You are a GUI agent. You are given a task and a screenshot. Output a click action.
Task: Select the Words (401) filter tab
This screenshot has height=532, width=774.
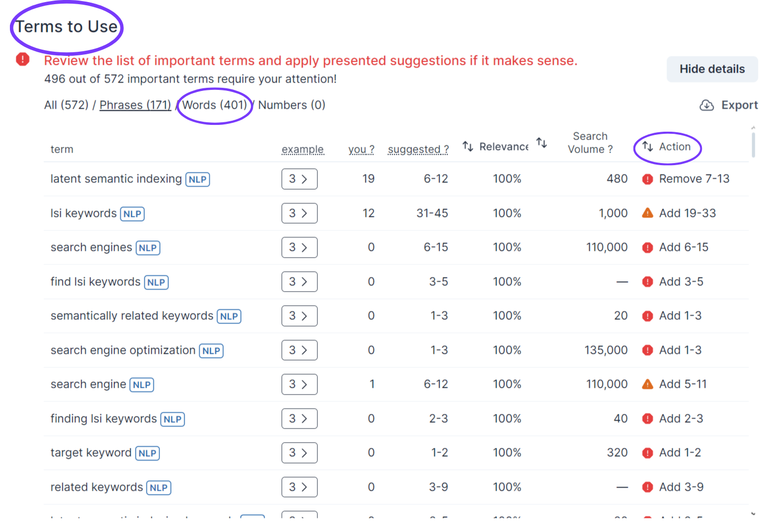[214, 105]
